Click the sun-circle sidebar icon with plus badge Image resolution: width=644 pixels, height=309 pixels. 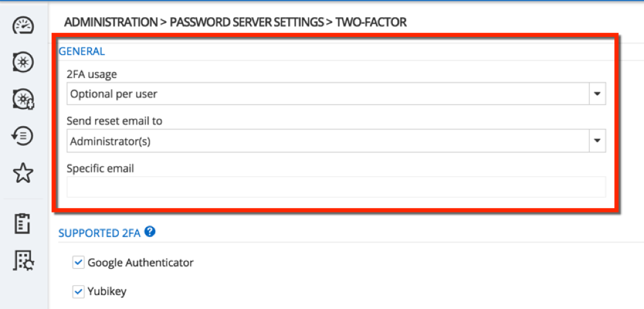coord(23,100)
